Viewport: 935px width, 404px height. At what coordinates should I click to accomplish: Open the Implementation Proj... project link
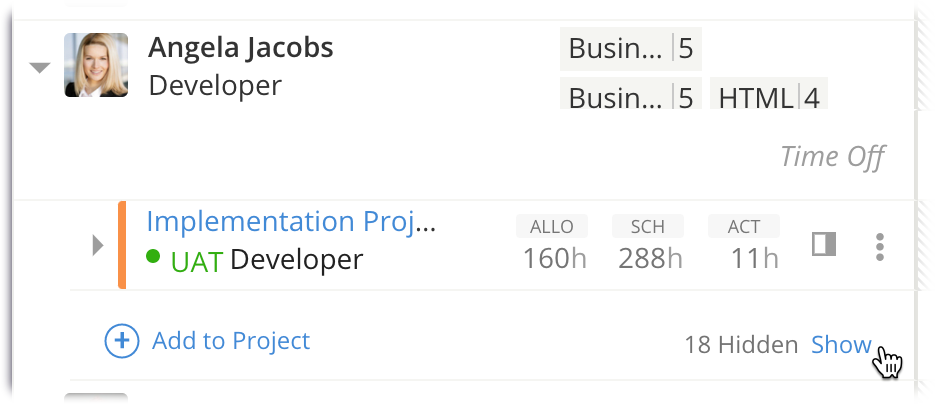click(x=291, y=221)
